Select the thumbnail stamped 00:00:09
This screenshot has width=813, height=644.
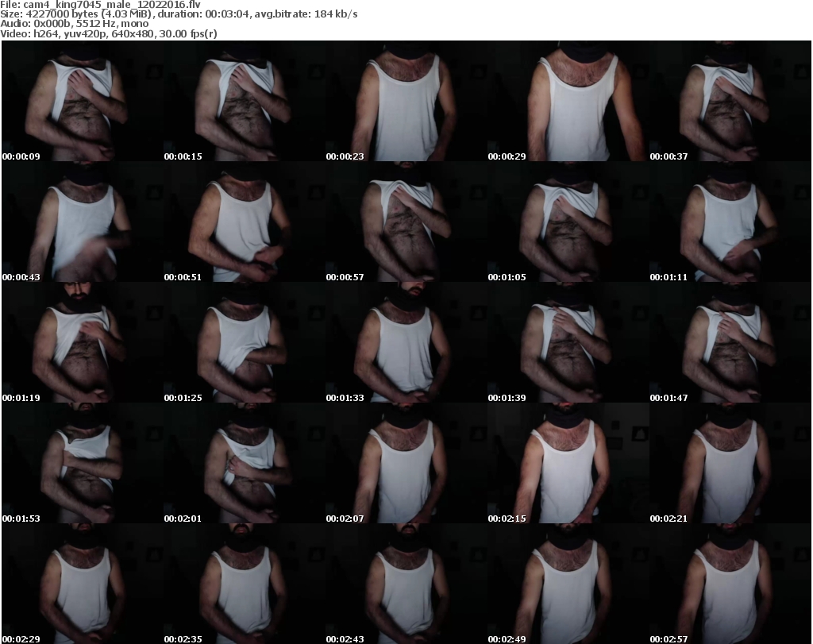(x=83, y=101)
